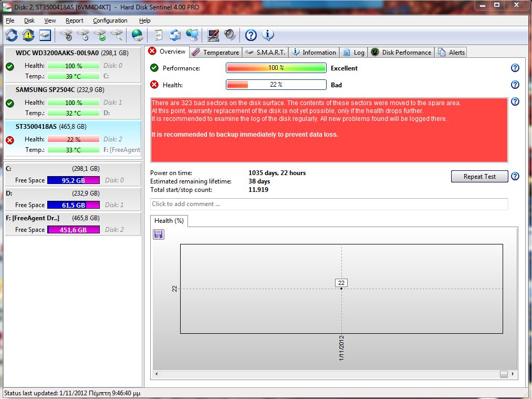Click the 61,5 GB free space bar
The image size is (532, 399).
coord(74,205)
